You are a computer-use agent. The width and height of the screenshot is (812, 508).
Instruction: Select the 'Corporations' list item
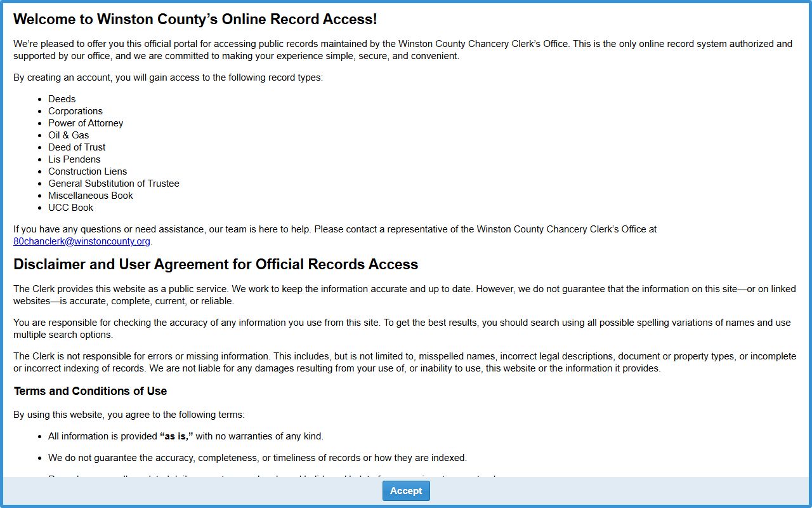(x=75, y=111)
